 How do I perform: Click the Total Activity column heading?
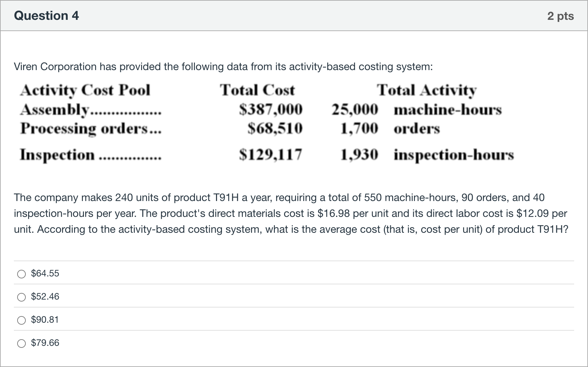pos(427,90)
